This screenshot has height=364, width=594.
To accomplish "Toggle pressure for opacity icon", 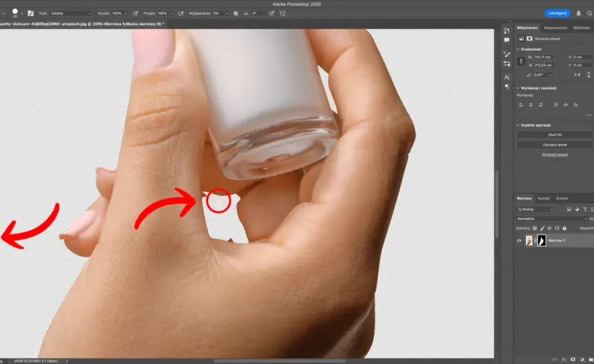I will click(135, 13).
